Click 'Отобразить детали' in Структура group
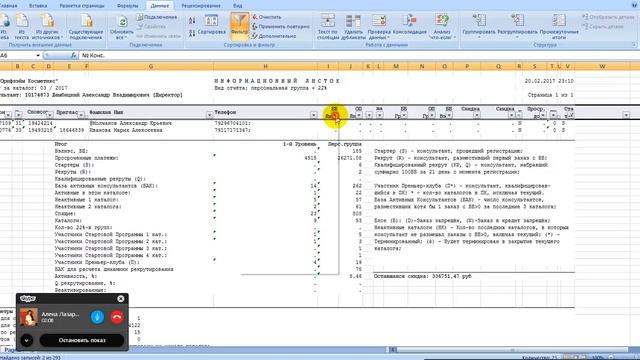 coord(608,17)
